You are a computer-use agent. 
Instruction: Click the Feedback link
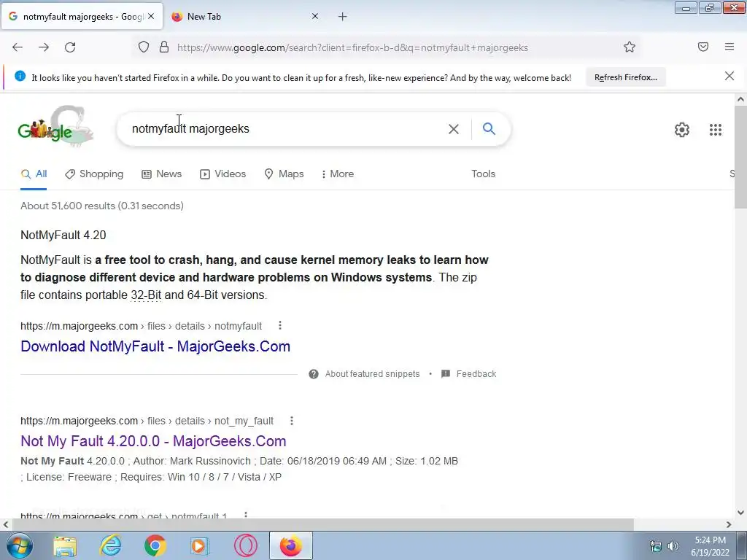click(476, 374)
